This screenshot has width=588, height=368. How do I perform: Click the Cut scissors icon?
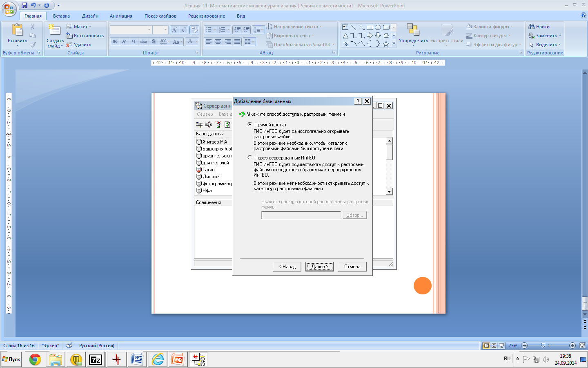(x=33, y=27)
